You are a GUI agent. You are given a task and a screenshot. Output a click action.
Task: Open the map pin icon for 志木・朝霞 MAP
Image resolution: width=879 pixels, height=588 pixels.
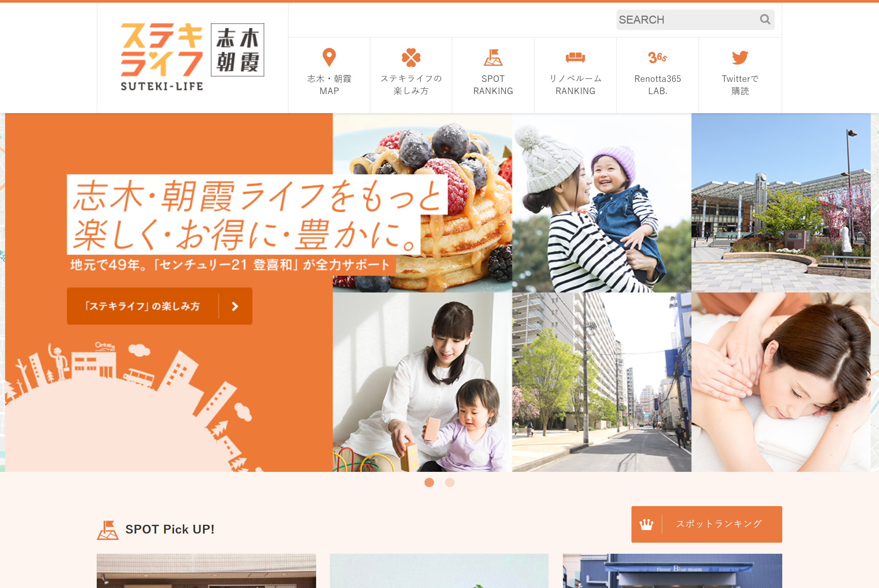pos(329,58)
